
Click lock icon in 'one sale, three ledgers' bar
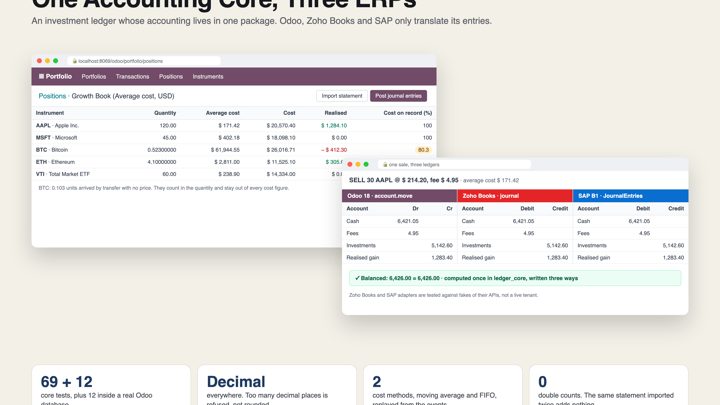tap(385, 164)
